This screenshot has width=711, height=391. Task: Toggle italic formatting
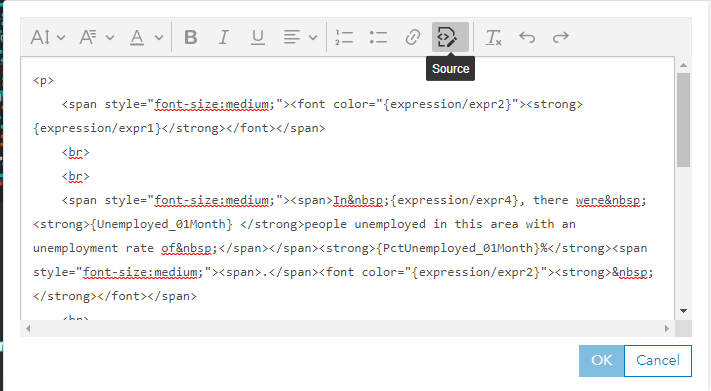point(224,37)
